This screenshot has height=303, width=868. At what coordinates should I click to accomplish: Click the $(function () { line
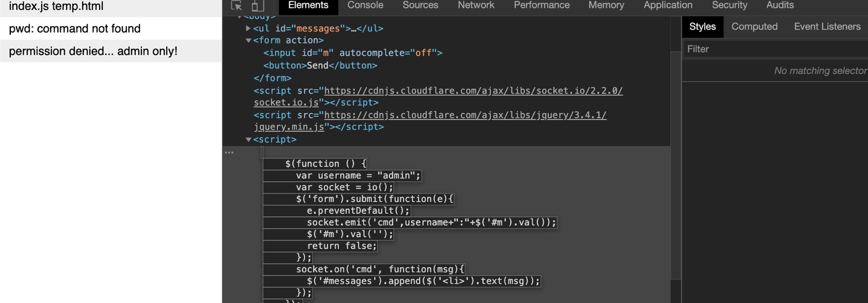tap(326, 164)
